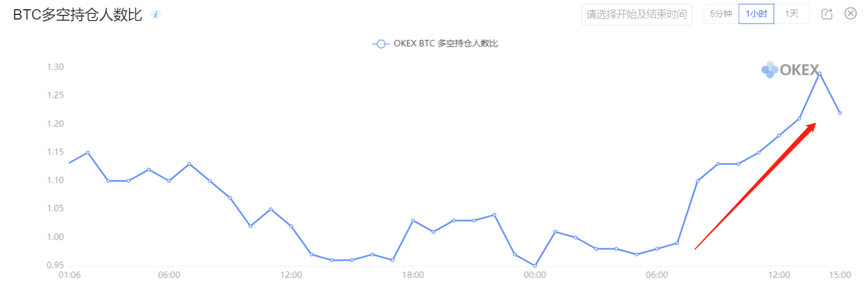Open the start and end time picker
Viewport: 868px width, 293px height.
tap(636, 14)
